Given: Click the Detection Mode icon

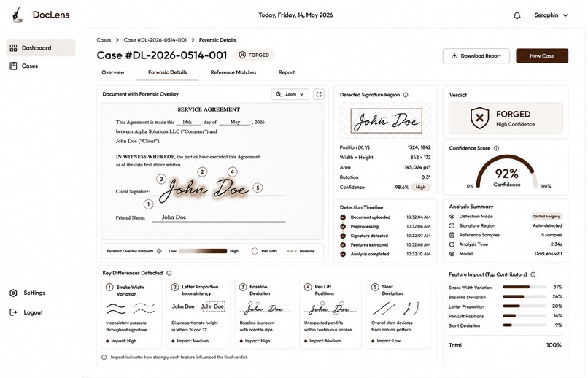Looking at the screenshot, I should tap(452, 217).
